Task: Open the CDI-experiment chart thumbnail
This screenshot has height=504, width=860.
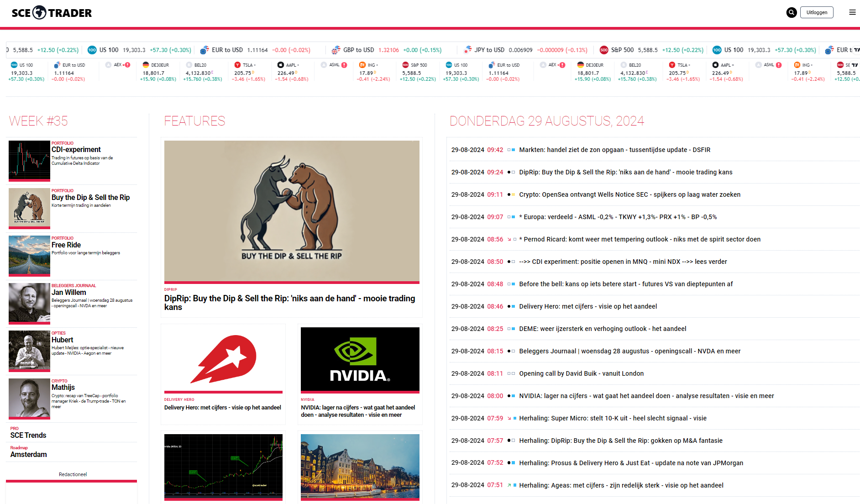Action: click(29, 160)
